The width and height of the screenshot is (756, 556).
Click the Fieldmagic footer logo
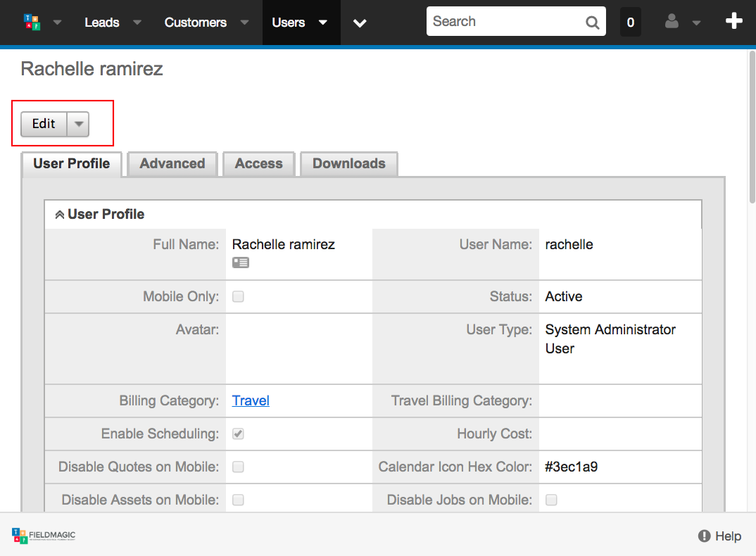coord(44,536)
